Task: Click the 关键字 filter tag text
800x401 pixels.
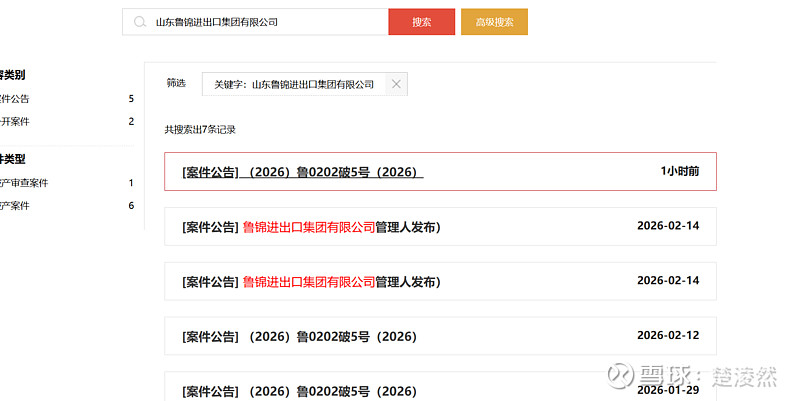Action: (x=294, y=85)
